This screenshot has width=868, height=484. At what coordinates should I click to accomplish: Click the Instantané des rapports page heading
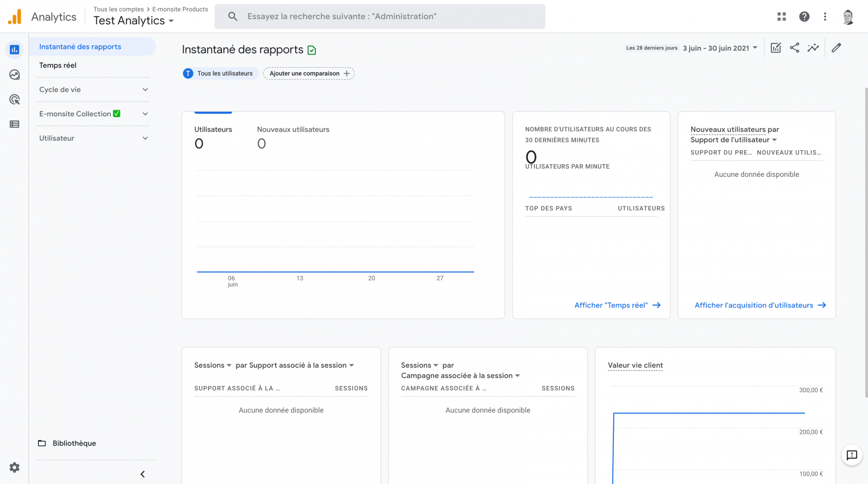point(242,49)
